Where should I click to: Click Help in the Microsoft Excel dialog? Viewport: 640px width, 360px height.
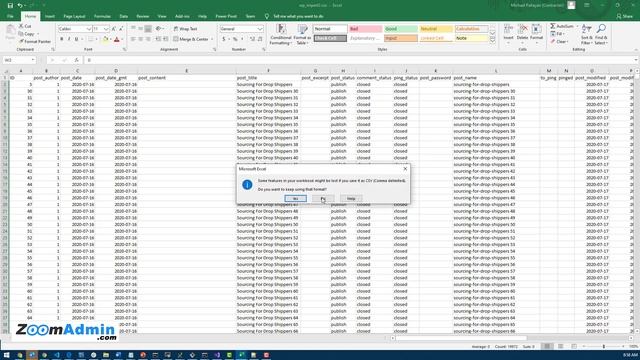351,198
